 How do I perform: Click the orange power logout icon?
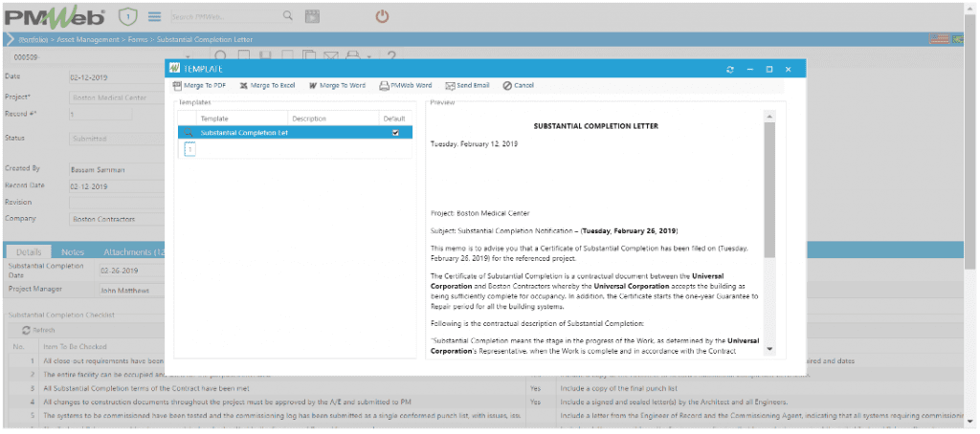(x=382, y=16)
